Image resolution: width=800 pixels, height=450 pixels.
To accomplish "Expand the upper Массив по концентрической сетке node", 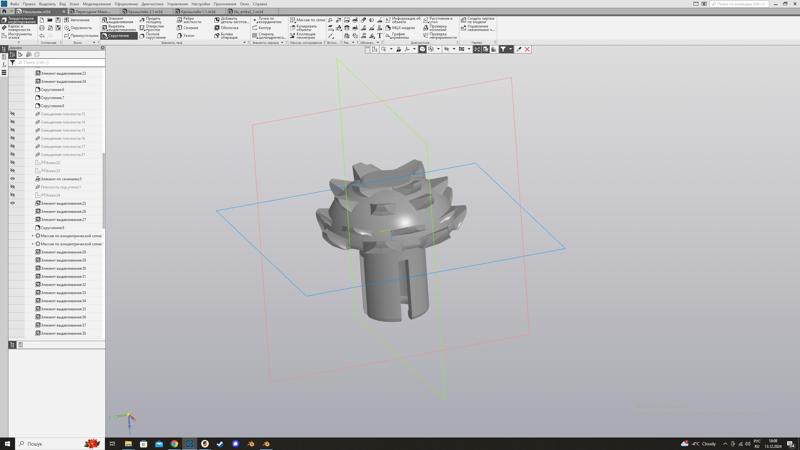I will coord(33,236).
